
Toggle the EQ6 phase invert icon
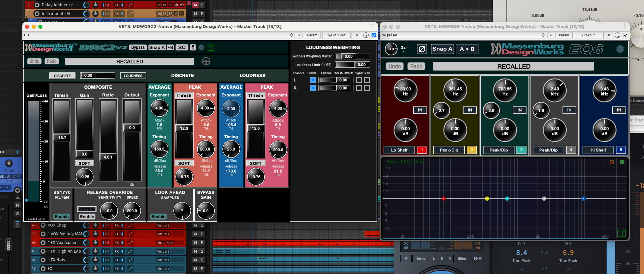[422, 49]
